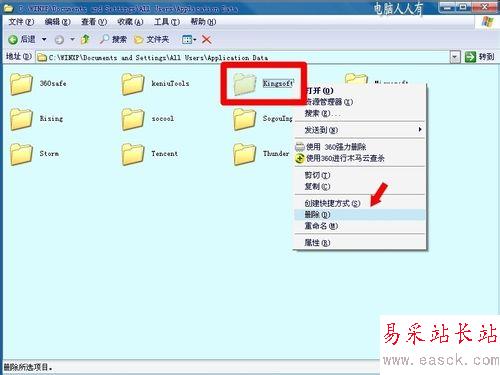Go up one folder level icon

click(86, 40)
